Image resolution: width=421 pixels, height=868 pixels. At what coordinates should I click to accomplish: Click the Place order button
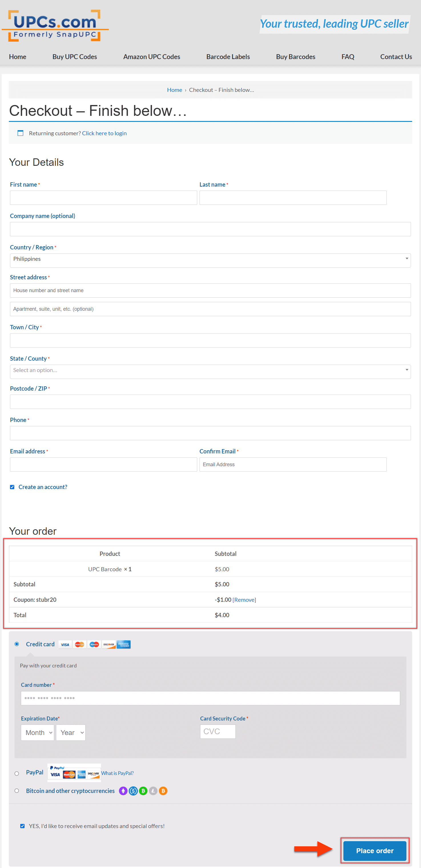coord(375,851)
